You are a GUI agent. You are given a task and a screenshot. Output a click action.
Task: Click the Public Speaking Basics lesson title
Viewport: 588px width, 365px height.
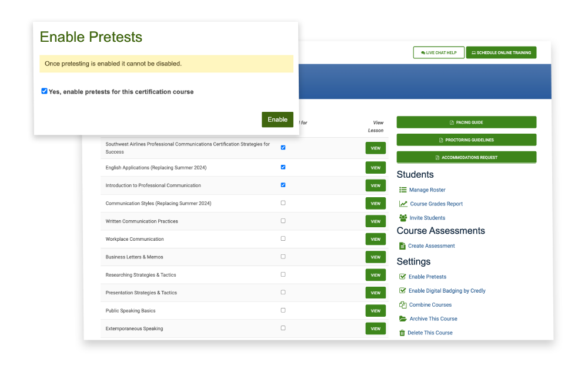coord(131,311)
